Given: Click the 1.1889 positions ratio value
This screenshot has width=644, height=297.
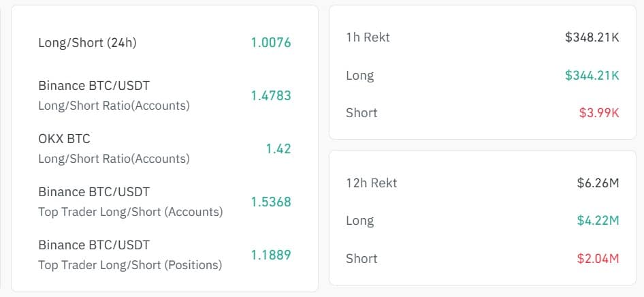Looking at the screenshot, I should pyautogui.click(x=271, y=255).
